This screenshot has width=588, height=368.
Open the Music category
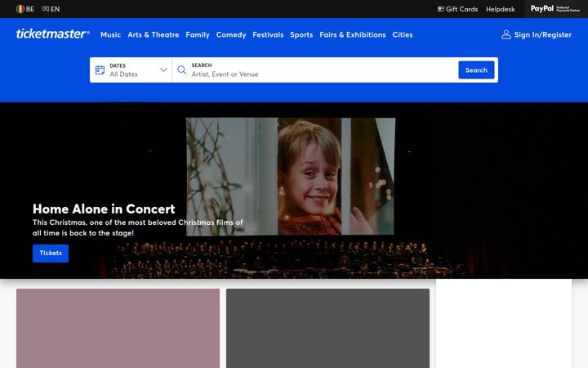click(110, 34)
